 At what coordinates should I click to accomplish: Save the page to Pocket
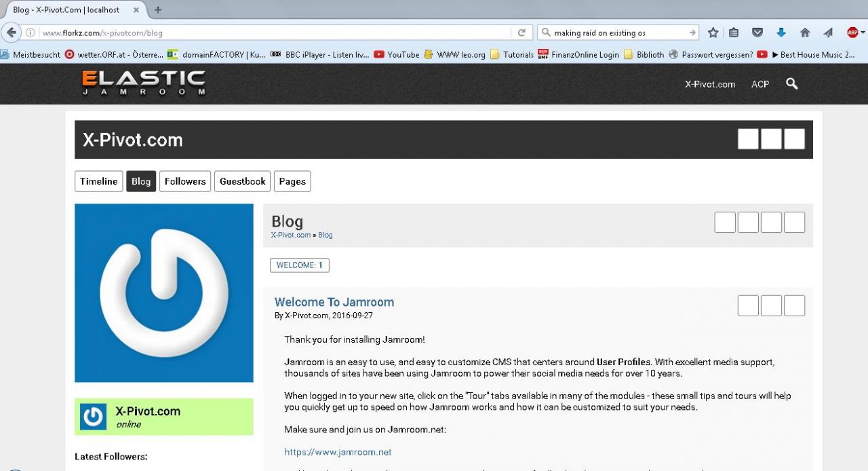[758, 33]
